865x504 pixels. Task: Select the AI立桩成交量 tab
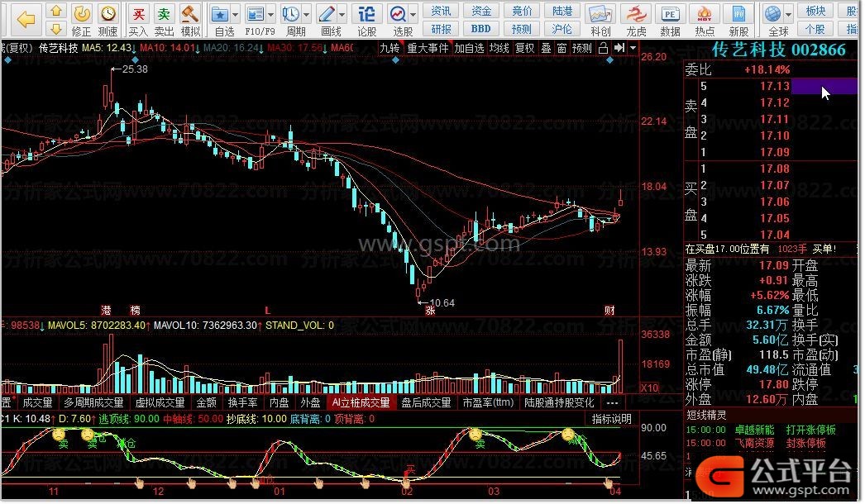361,403
